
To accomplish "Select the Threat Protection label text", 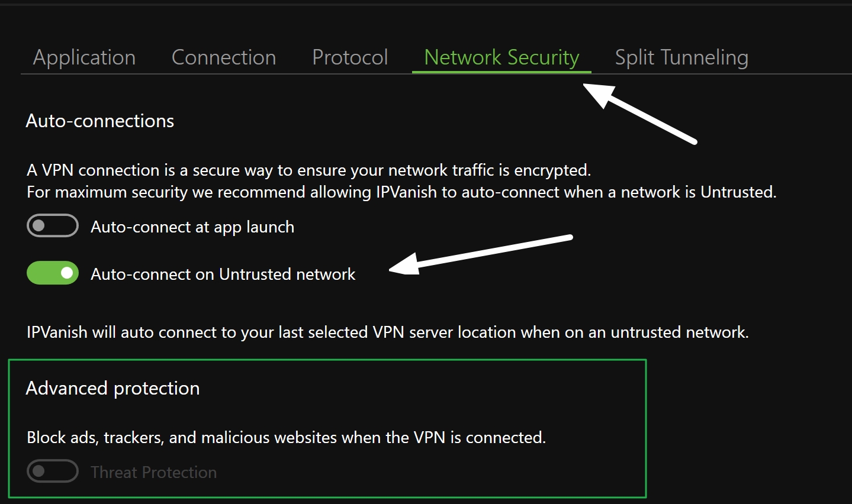I will [x=153, y=471].
